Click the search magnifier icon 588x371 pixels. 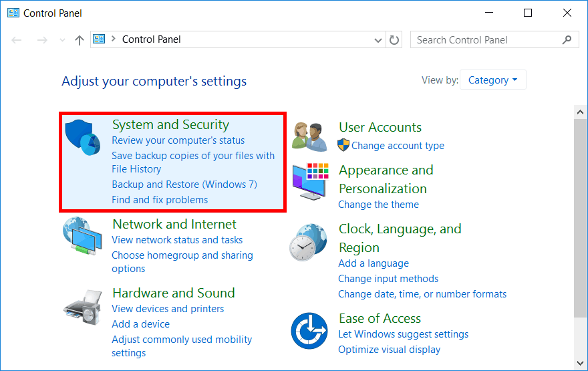[x=567, y=40]
